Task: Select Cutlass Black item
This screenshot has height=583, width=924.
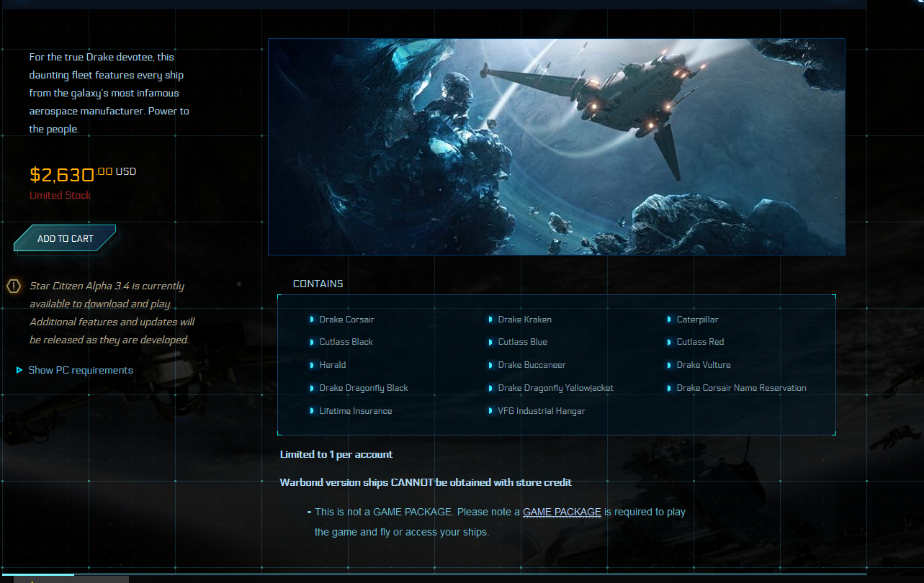Action: pyautogui.click(x=346, y=342)
